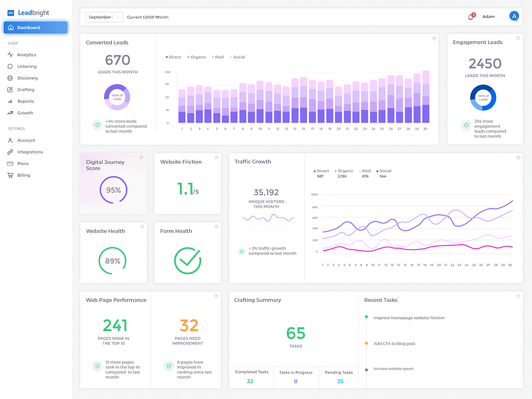
Task: Click the Leadbright logo icon
Action: pos(11,13)
